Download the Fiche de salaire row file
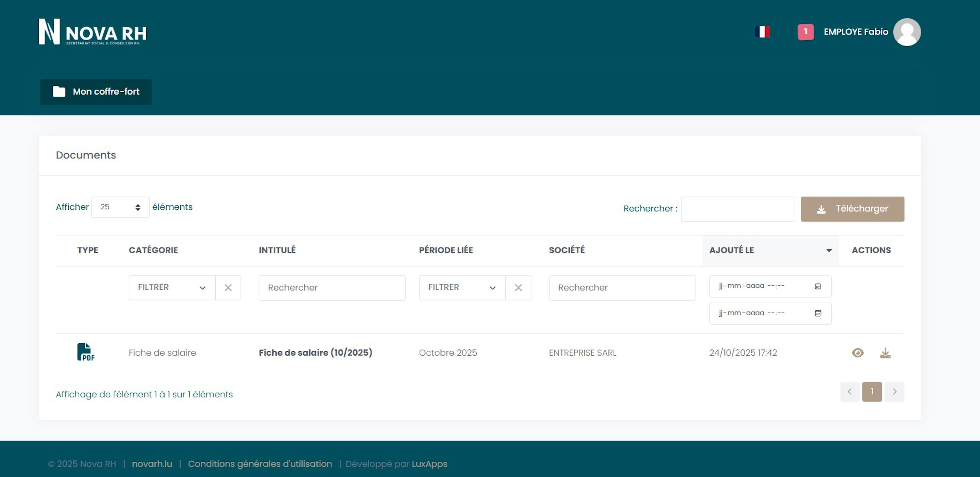The height and width of the screenshot is (477, 980). click(885, 353)
